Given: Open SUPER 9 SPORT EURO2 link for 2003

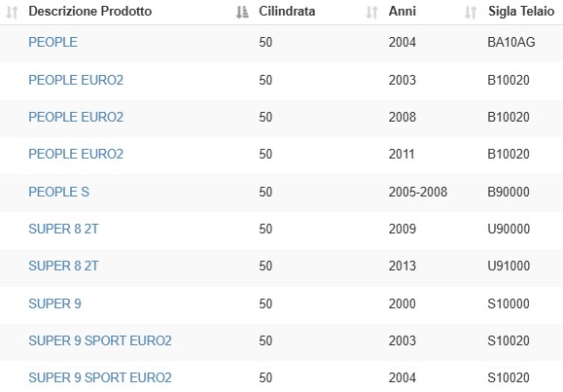Looking at the screenshot, I should [100, 340].
